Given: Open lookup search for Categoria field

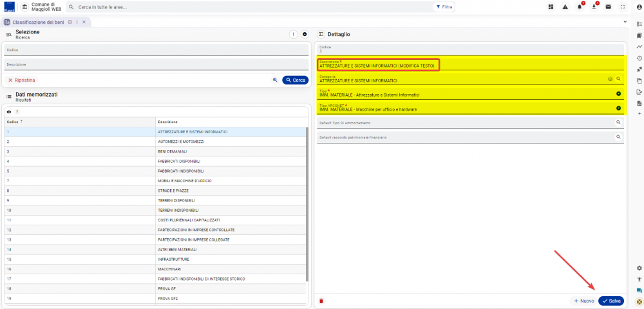Looking at the screenshot, I should pos(618,79).
